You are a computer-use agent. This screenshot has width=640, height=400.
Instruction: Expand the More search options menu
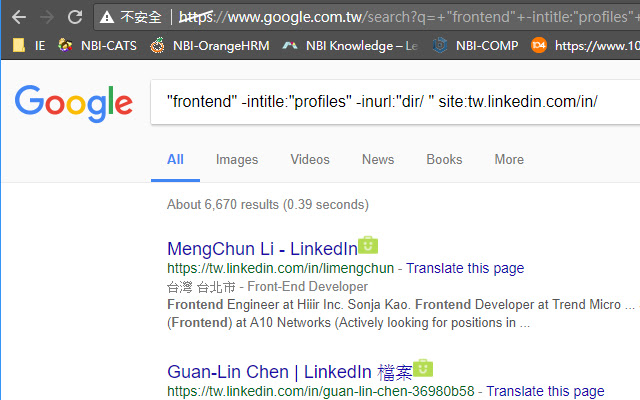509,159
